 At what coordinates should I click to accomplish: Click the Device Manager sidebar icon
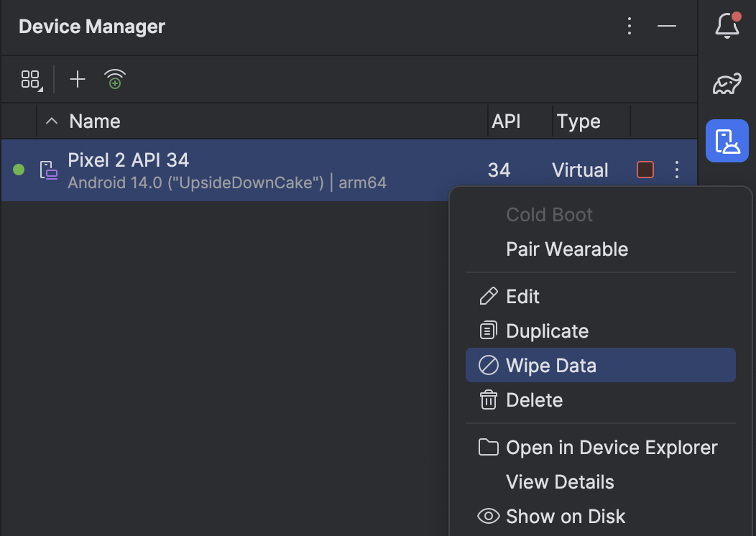[727, 141]
